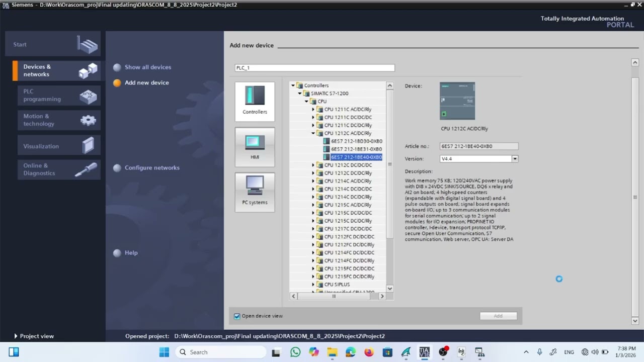644x362 pixels.
Task: Open the Controllers device category
Action: 255,102
